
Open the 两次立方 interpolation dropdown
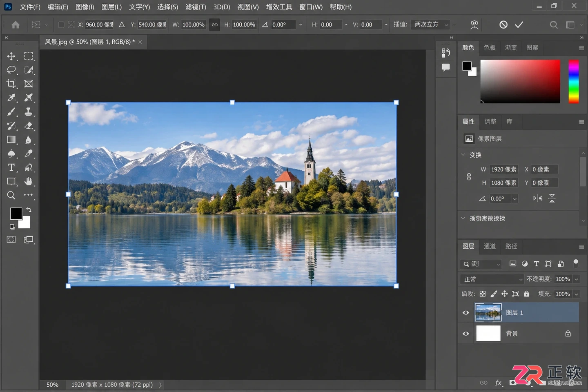(430, 25)
